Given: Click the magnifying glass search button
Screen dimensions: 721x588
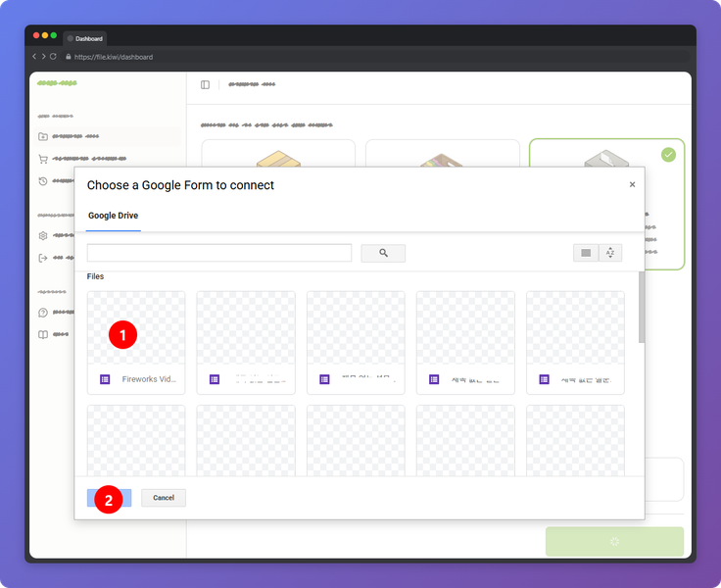Looking at the screenshot, I should pos(383,253).
